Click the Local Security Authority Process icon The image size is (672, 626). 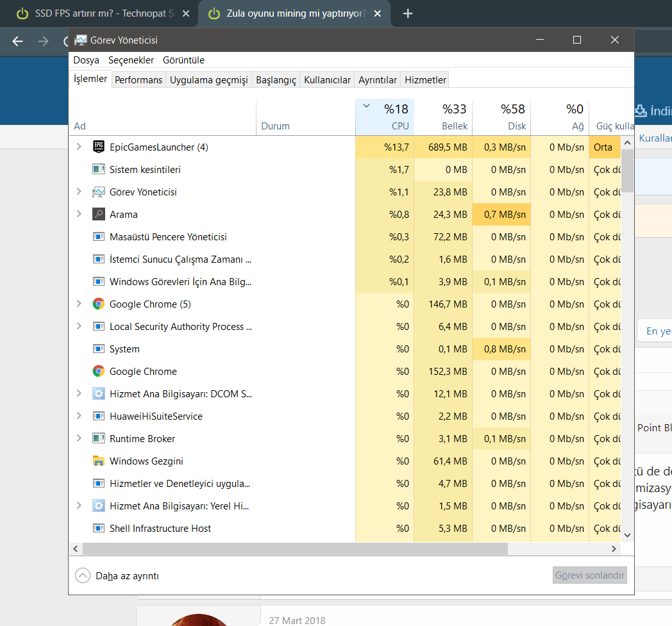pos(99,326)
